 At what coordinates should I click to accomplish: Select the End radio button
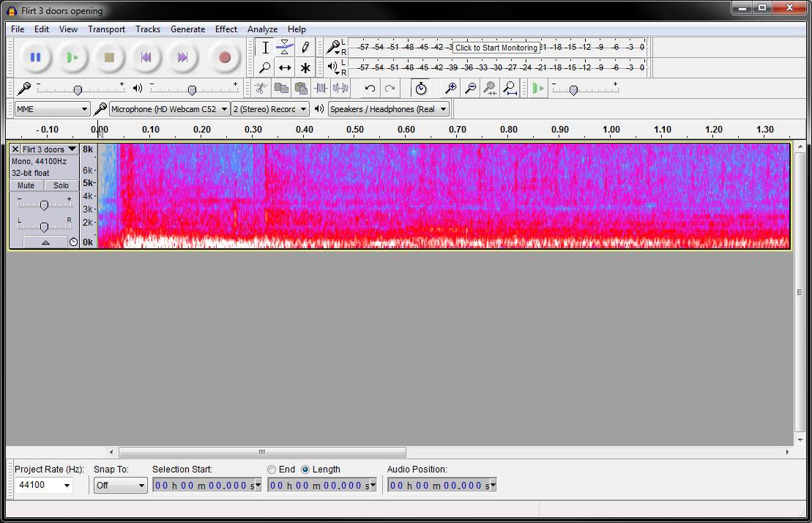(272, 470)
